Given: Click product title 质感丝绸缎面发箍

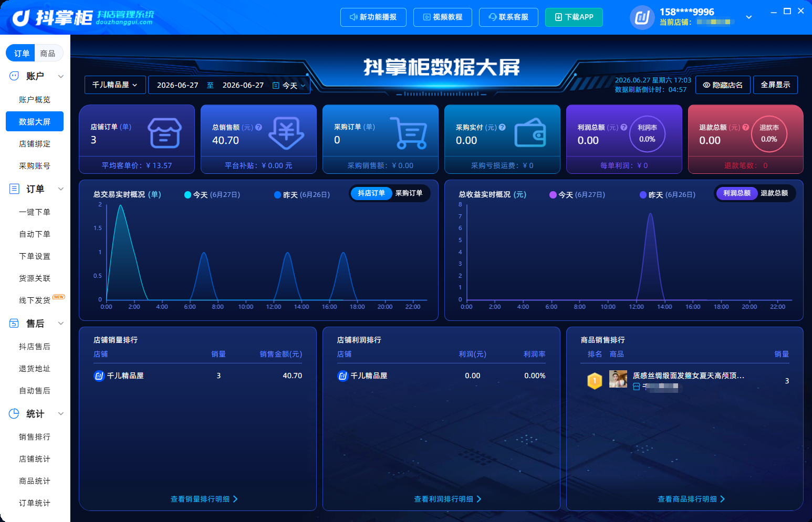Looking at the screenshot, I should pyautogui.click(x=688, y=375).
